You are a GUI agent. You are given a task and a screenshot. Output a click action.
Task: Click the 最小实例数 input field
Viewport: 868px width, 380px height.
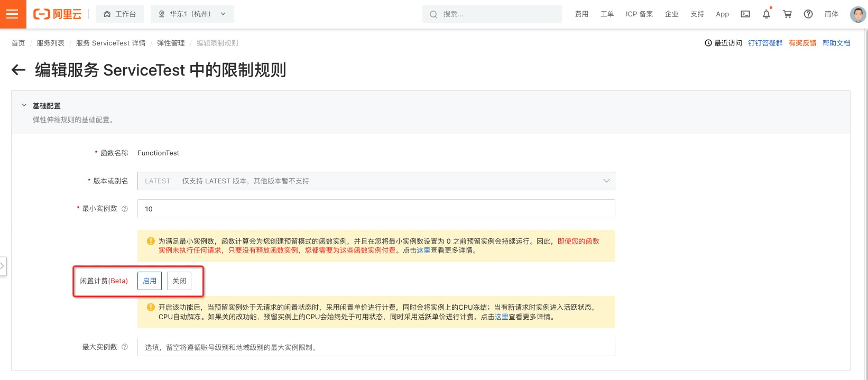376,209
